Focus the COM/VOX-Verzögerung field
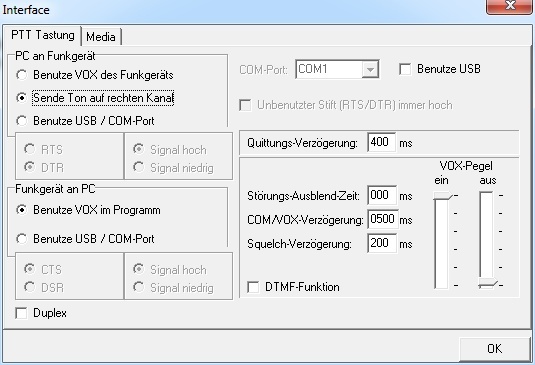 pos(383,219)
